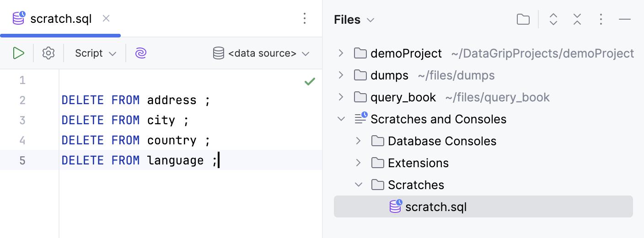
Task: Click the green inspection checkmark icon
Action: [310, 82]
